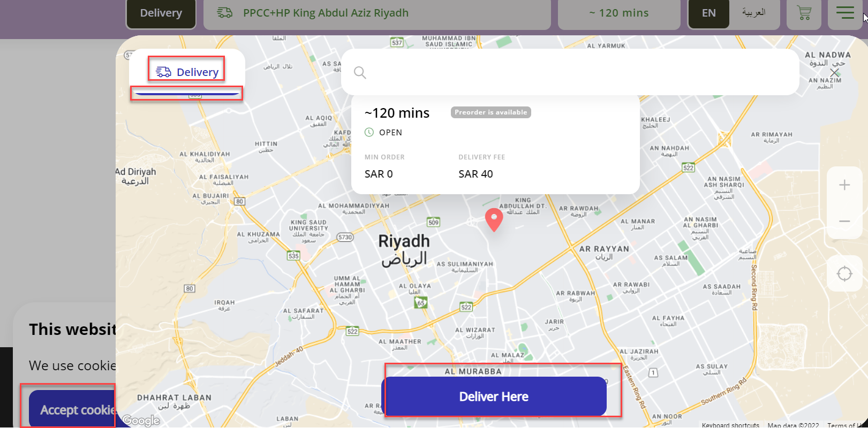868x428 pixels.
Task: Locate me with the crosshair icon
Action: tap(844, 273)
